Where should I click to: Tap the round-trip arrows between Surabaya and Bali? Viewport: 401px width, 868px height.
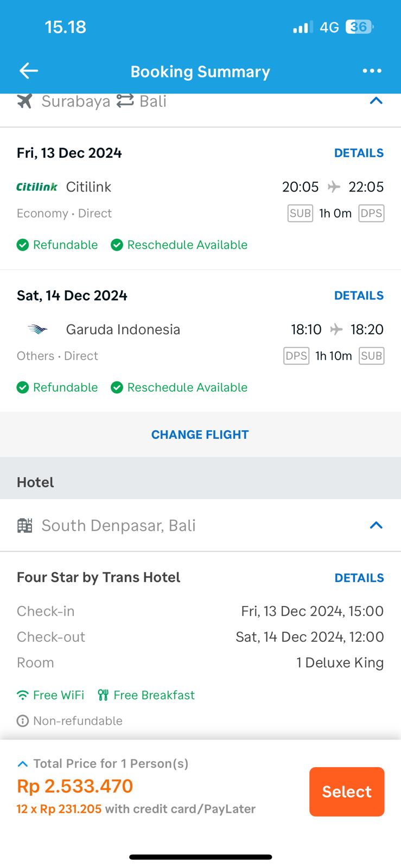click(125, 101)
